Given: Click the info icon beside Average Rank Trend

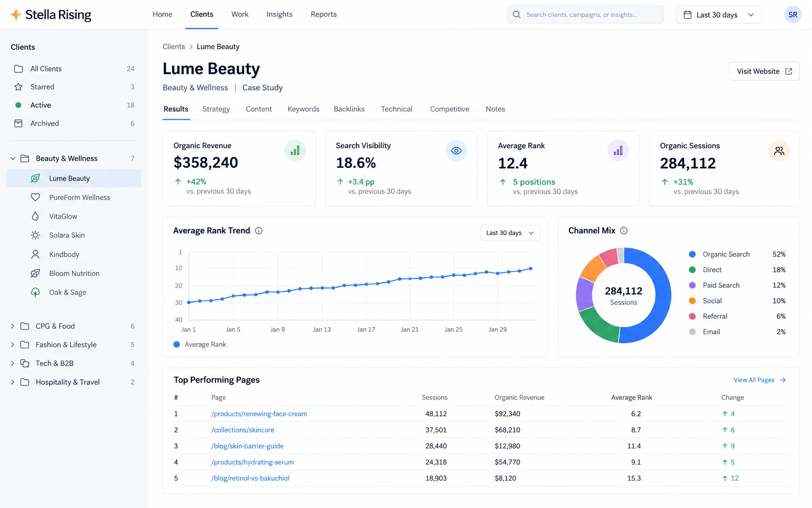Looking at the screenshot, I should click(x=258, y=231).
